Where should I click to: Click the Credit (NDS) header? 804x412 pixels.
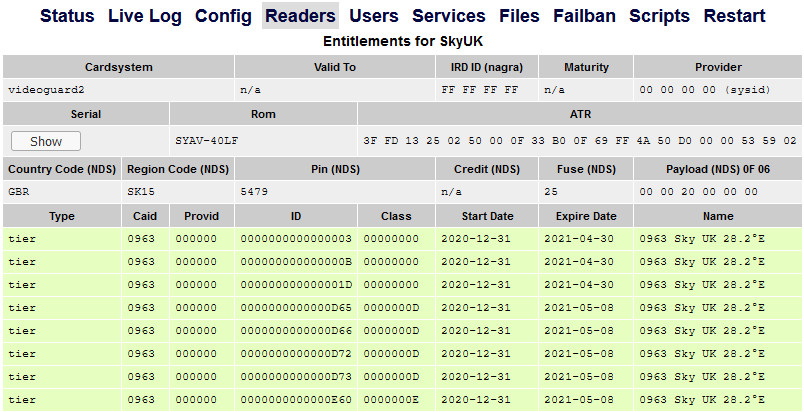coord(487,169)
